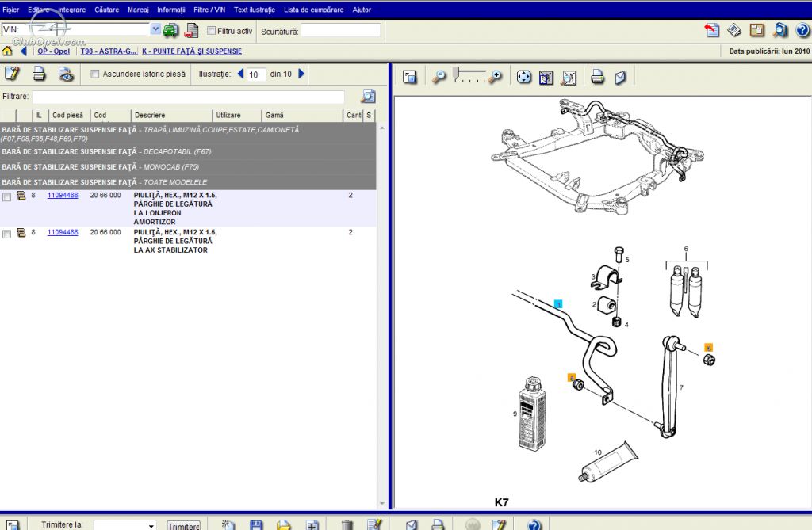Screen dimensions: 812x530
Task: Click the diamond tag icon at top right
Action: click(734, 31)
